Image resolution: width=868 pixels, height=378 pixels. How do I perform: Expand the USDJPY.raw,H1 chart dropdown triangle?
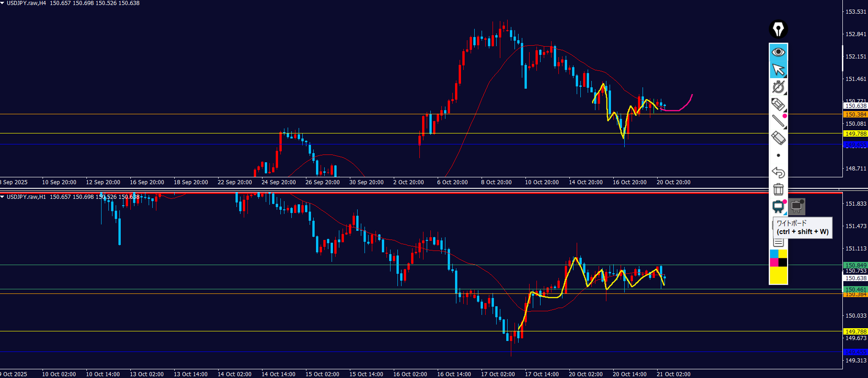pyautogui.click(x=3, y=197)
